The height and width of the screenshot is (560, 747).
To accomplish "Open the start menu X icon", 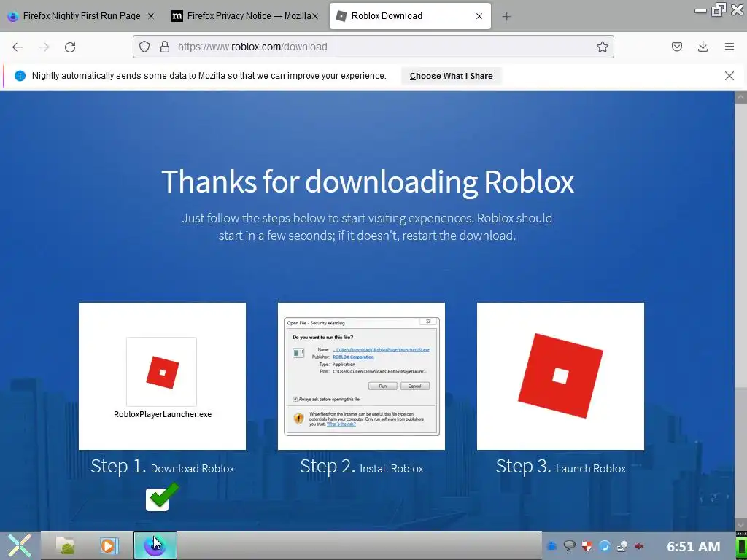I will click(x=20, y=545).
